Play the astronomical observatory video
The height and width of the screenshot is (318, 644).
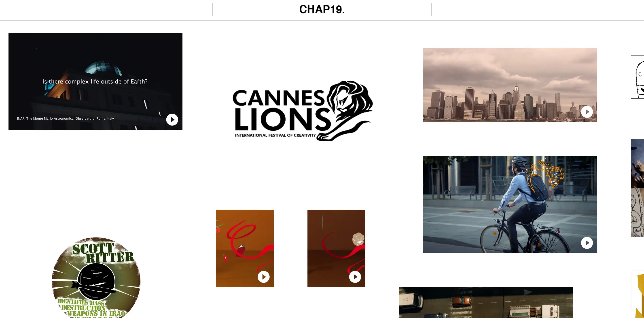(x=172, y=119)
